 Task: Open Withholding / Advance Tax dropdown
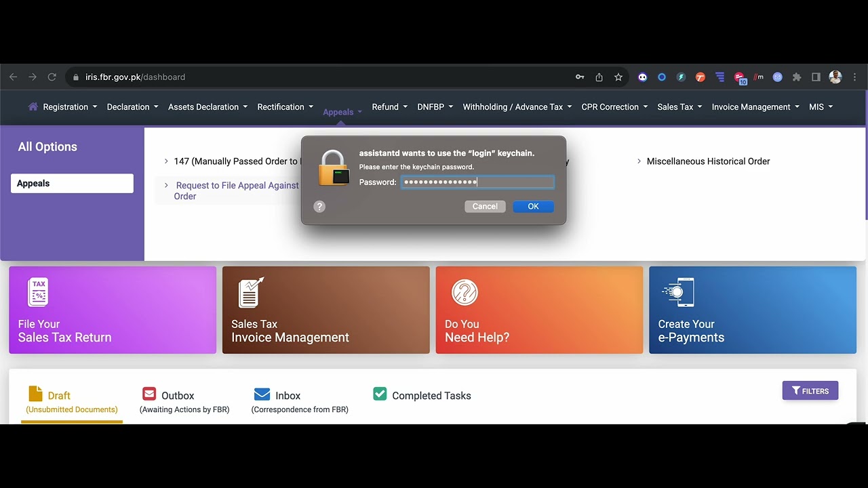point(517,107)
